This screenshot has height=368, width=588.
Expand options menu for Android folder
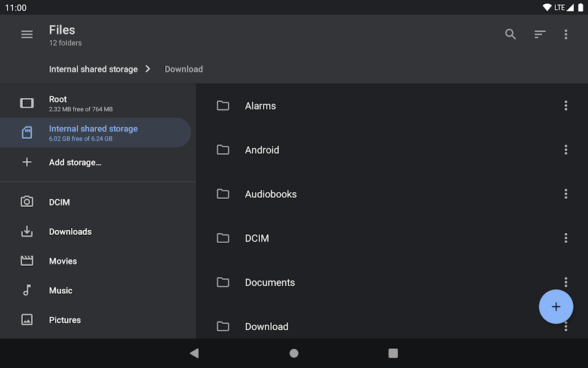[565, 150]
